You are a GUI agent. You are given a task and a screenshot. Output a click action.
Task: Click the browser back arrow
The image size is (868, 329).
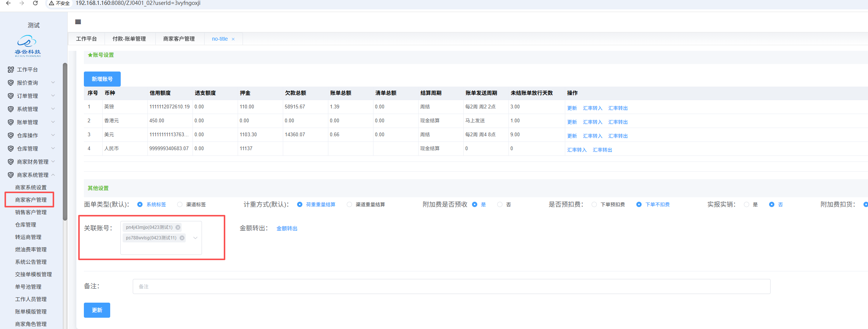coord(8,3)
